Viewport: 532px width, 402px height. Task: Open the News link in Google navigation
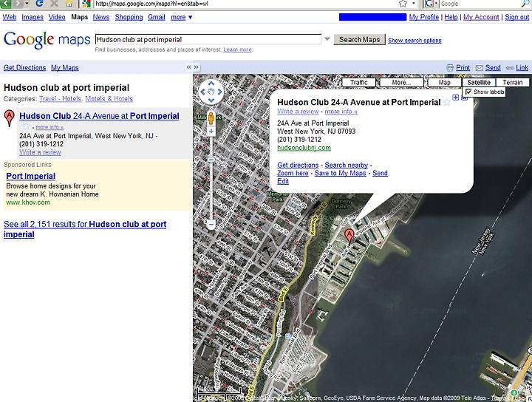101,17
